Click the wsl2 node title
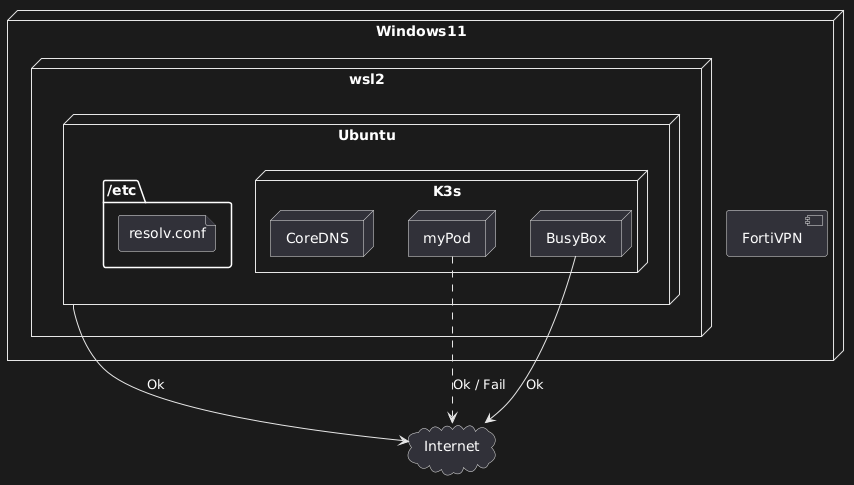This screenshot has height=485, width=854. tap(369, 81)
